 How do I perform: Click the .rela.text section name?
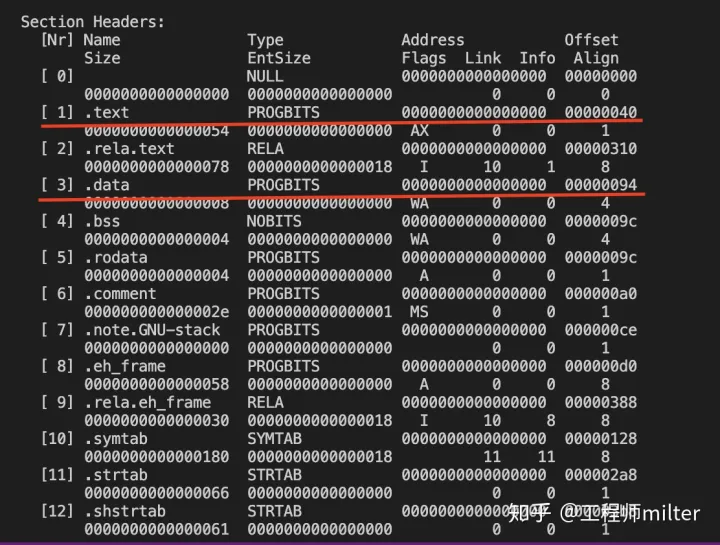point(129,149)
